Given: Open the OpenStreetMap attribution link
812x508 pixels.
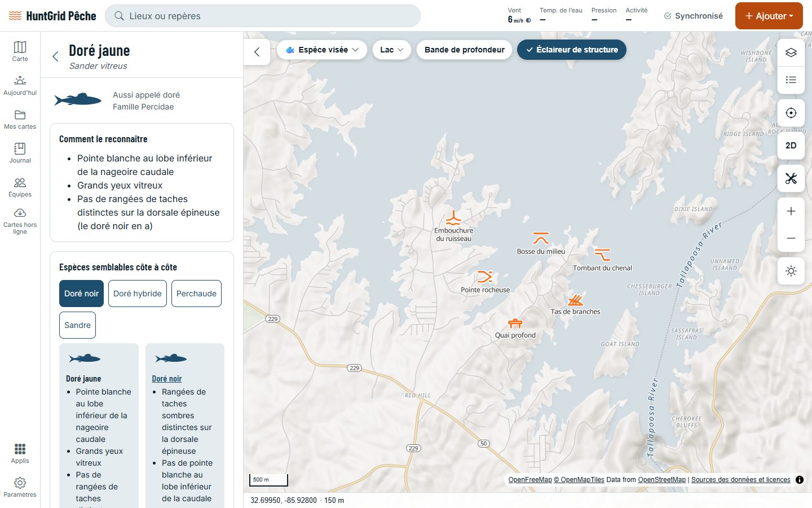Looking at the screenshot, I should 662,480.
